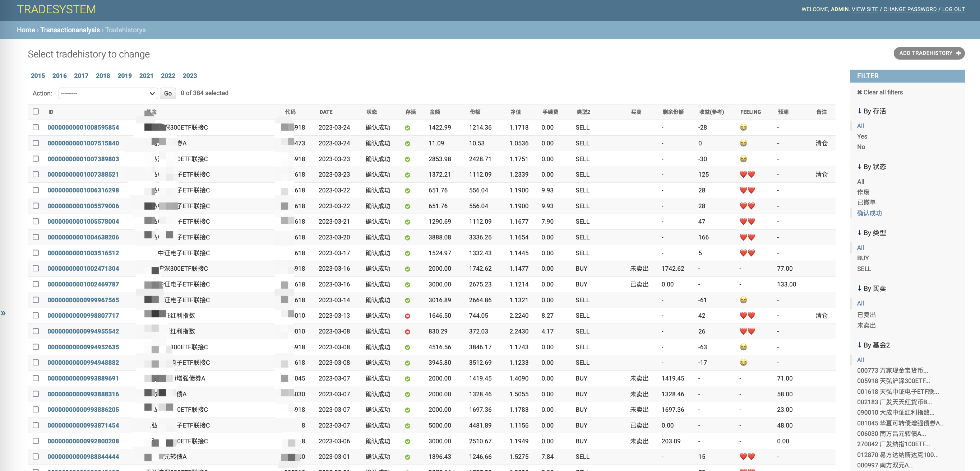980x471 pixels.
Task: Click hearts icon in row 00000000000998807717
Action: (x=747, y=316)
